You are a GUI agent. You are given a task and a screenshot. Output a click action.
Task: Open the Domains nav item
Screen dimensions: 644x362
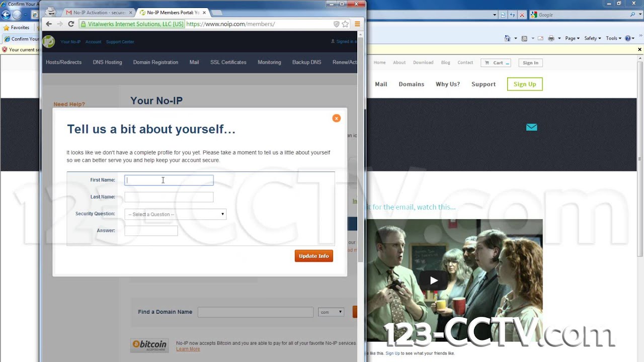(x=412, y=84)
